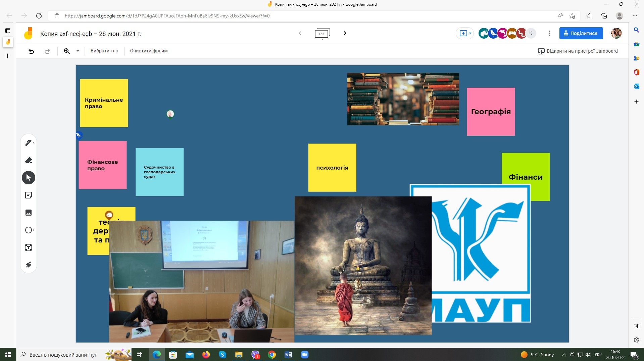Open the frame bar expander
Image resolution: width=644 pixels, height=361 pixels.
click(322, 34)
